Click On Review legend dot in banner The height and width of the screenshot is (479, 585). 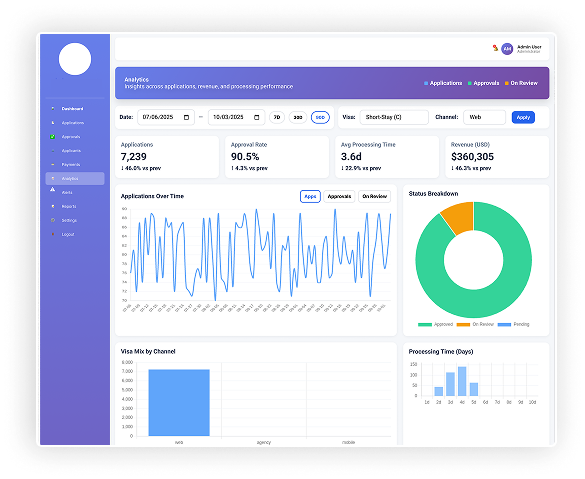[x=507, y=83]
